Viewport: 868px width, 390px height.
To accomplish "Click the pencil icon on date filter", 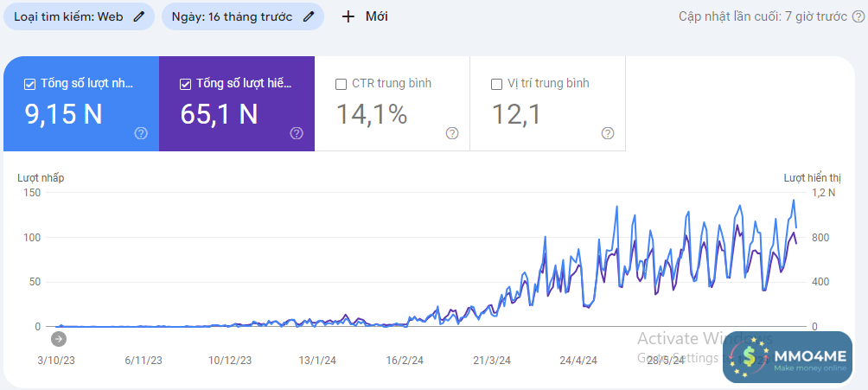I will click(x=309, y=16).
